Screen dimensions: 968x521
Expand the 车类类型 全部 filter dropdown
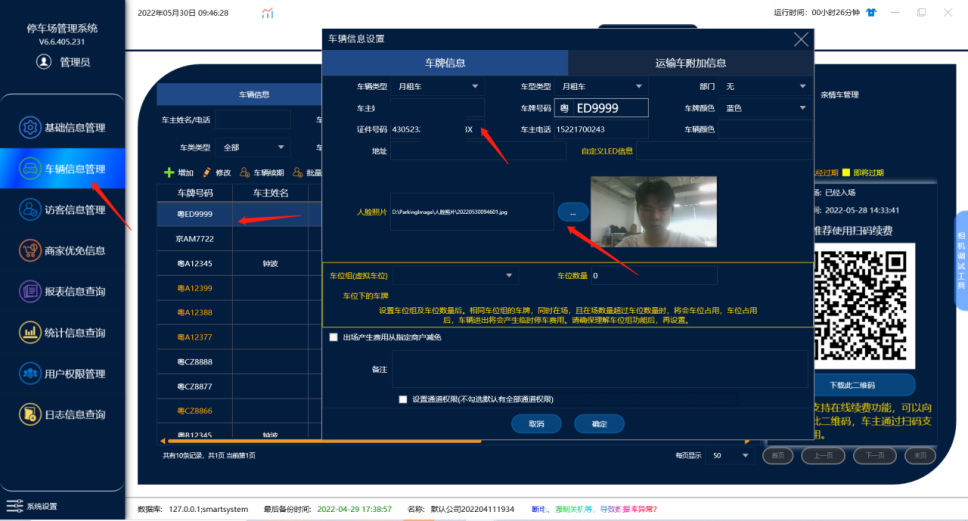281,148
